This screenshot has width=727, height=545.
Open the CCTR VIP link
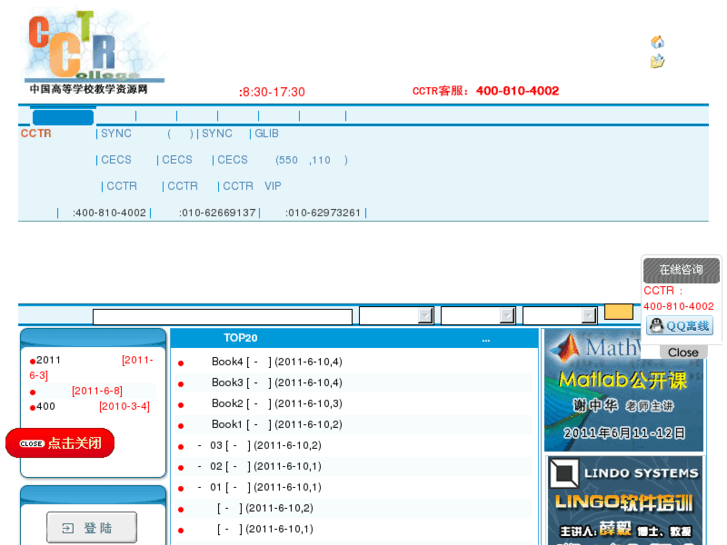[x=252, y=186]
